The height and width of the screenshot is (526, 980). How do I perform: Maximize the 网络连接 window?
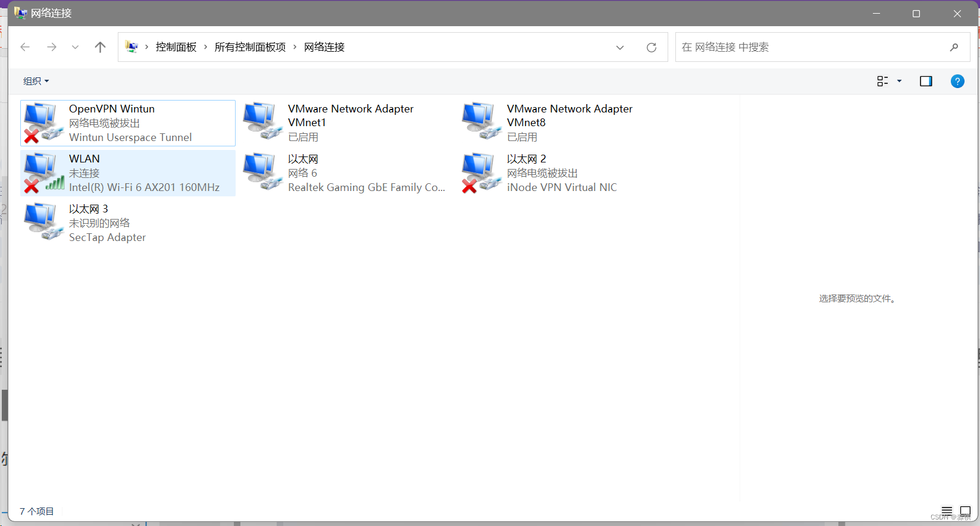pos(916,13)
